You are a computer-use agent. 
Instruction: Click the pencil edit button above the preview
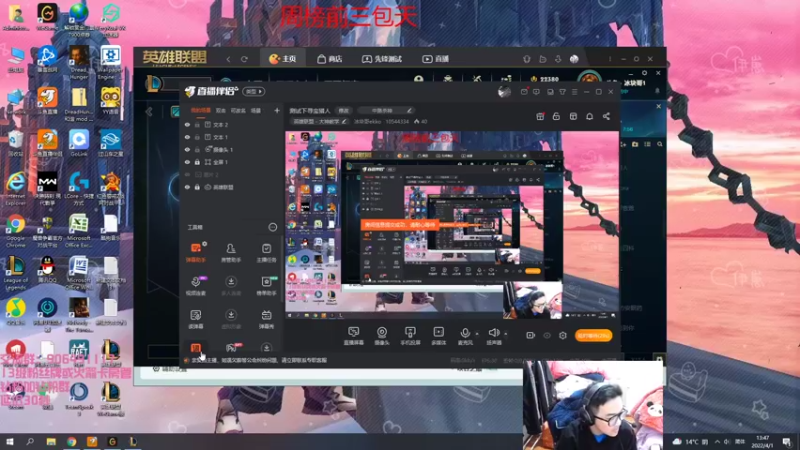[x=409, y=110]
